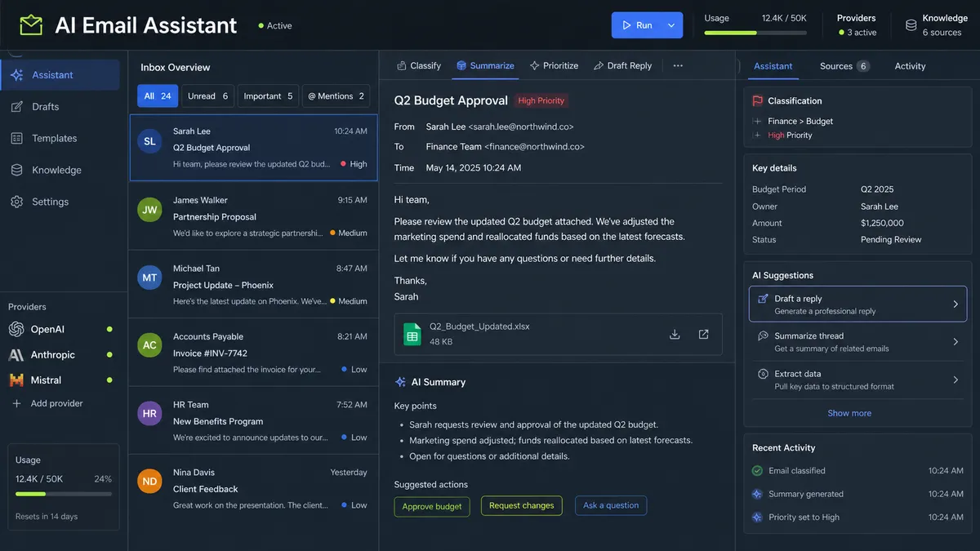Click the green spreadsheet file icon
Screen dimensions: 980x551
tap(412, 334)
